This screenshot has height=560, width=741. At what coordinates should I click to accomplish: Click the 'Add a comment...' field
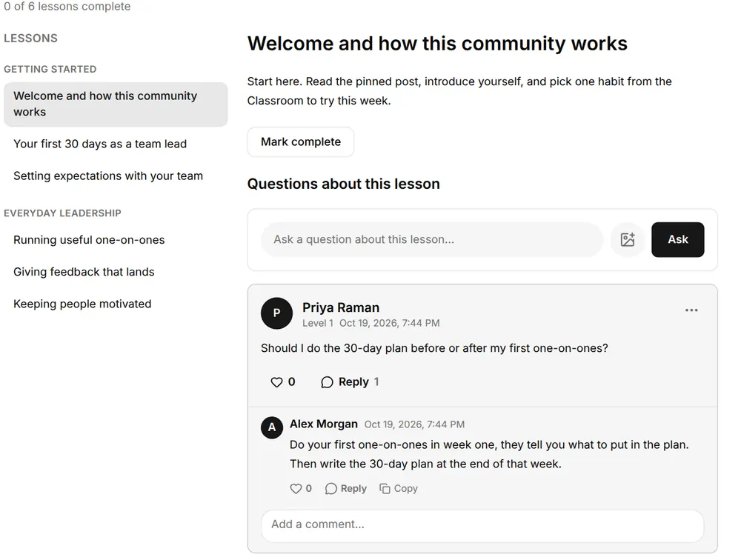tap(482, 524)
